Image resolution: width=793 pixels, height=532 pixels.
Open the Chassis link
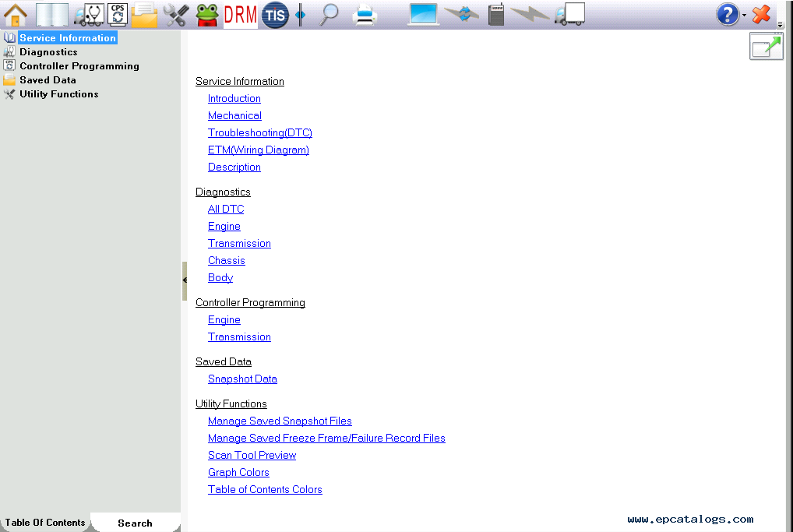(x=226, y=261)
